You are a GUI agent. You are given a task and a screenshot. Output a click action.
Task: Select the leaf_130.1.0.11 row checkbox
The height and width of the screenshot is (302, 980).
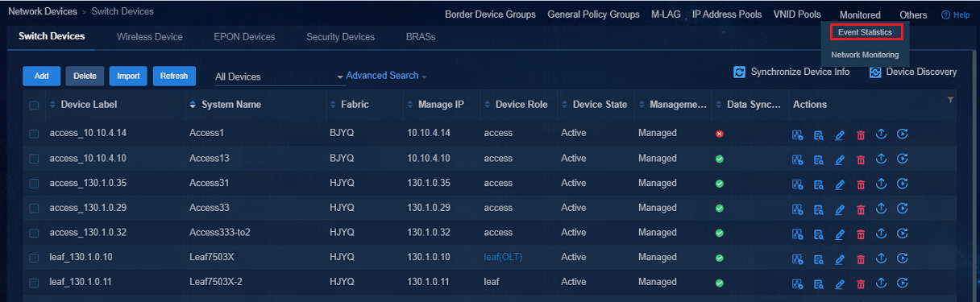point(34,283)
